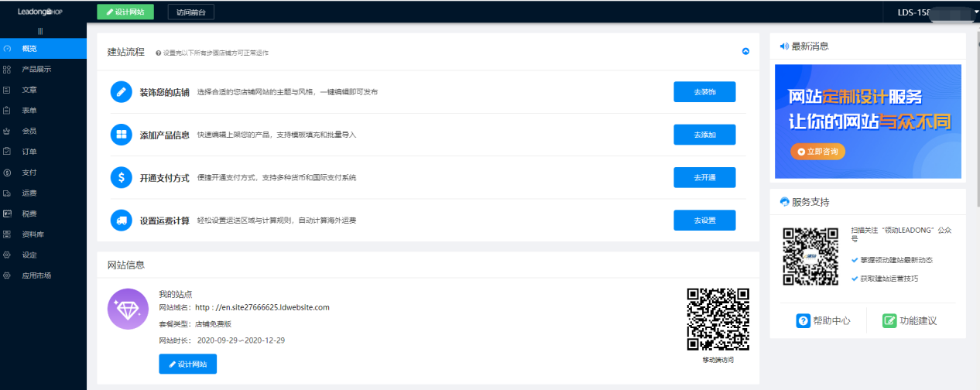The height and width of the screenshot is (390, 980).
Task: Click the 获取建站运营技巧 text
Action: [x=889, y=278]
